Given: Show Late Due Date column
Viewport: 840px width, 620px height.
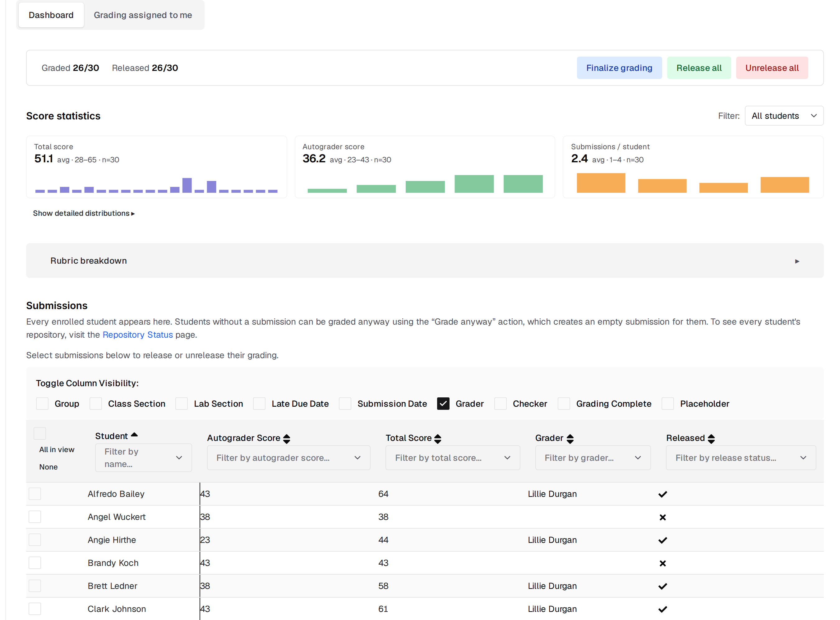Looking at the screenshot, I should coord(259,404).
